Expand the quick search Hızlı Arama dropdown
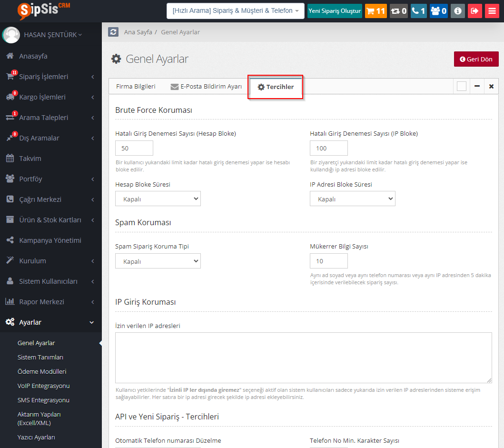The height and width of the screenshot is (448, 504). 236,11
